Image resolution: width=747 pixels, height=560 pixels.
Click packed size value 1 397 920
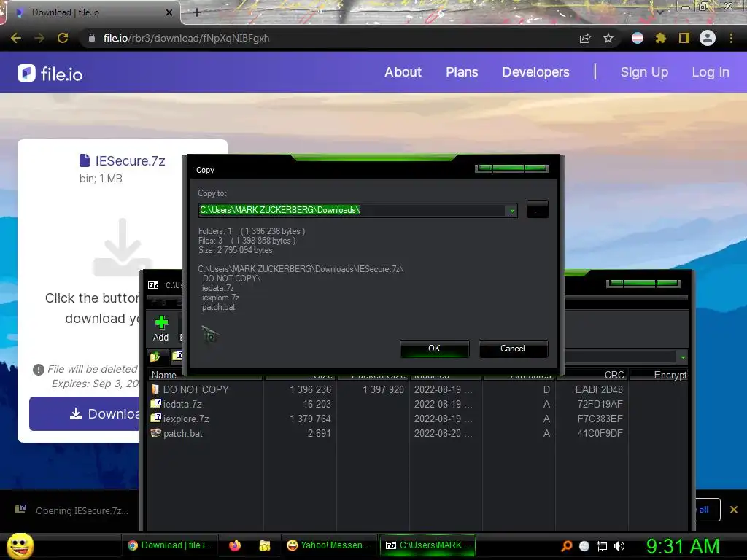click(383, 389)
